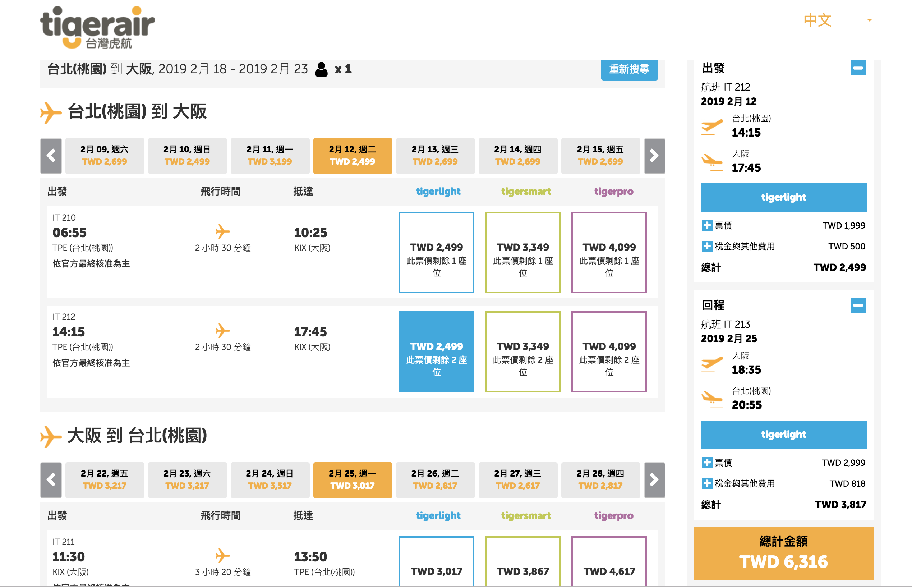Click flight number IT 210 in outbound list

tap(64, 217)
